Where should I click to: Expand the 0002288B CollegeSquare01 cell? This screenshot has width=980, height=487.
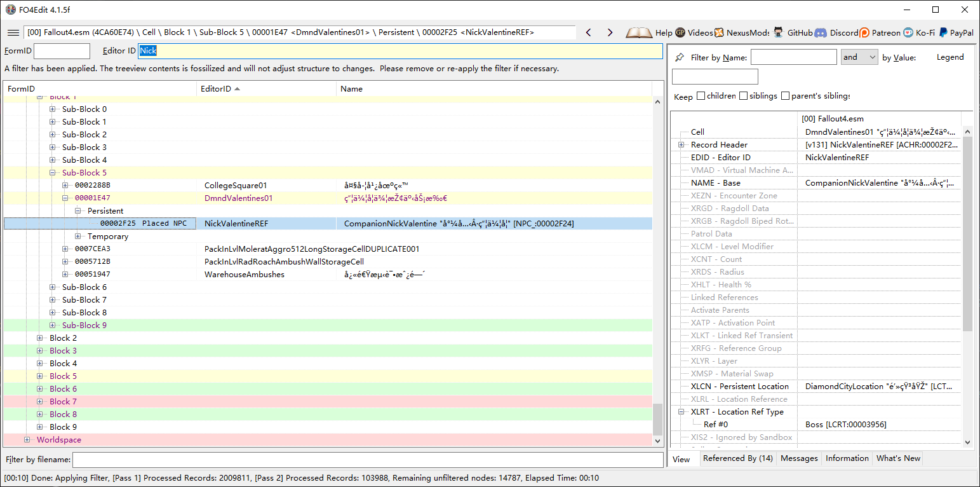65,186
